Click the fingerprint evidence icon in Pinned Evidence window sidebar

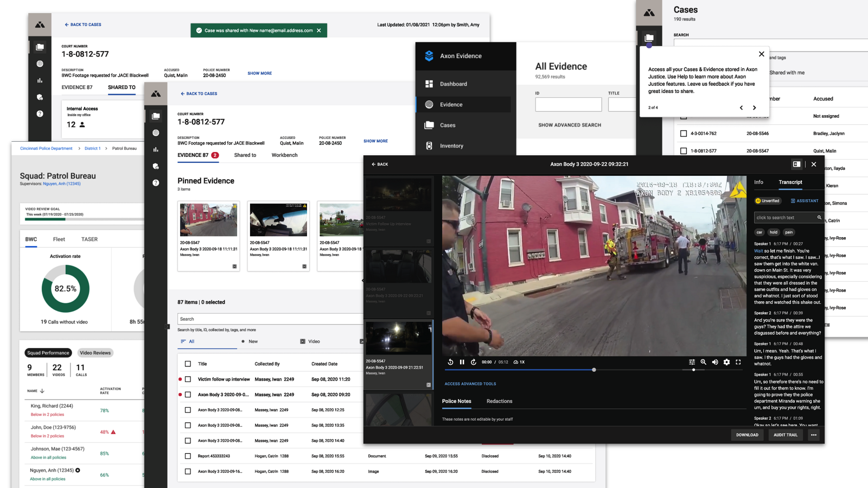(x=156, y=133)
